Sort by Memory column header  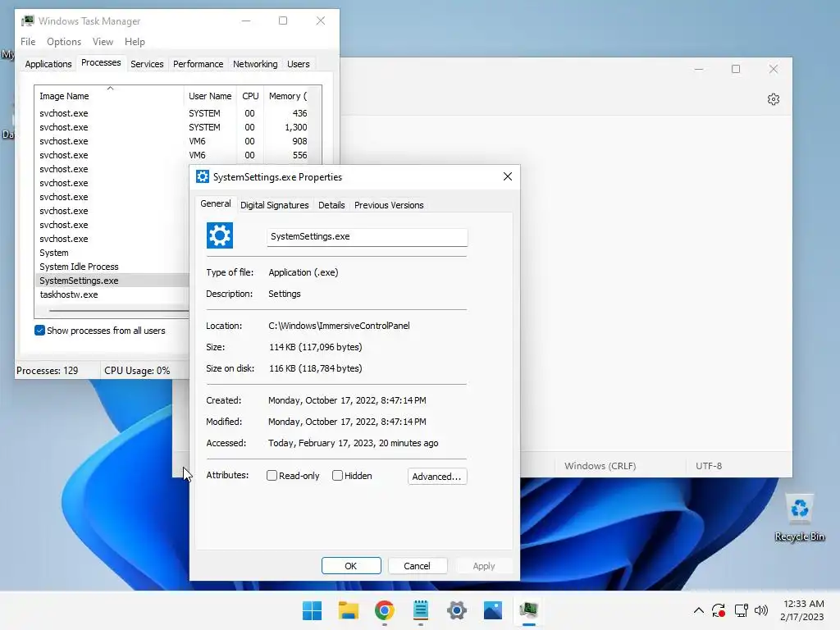[x=288, y=96]
